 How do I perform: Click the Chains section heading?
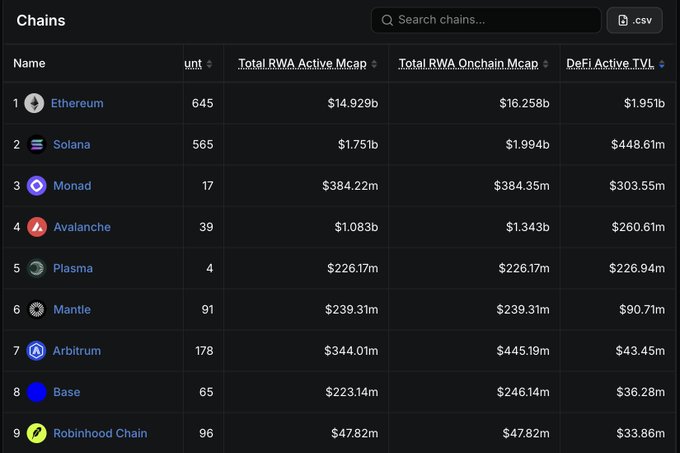[x=41, y=20]
